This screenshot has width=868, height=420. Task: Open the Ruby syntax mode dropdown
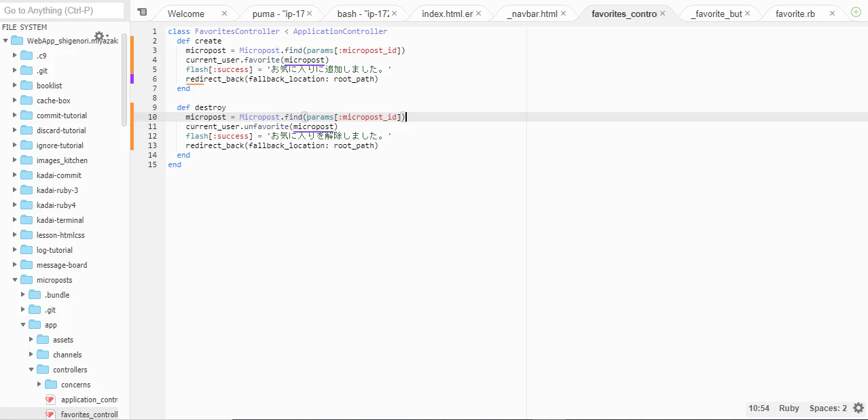coord(788,408)
